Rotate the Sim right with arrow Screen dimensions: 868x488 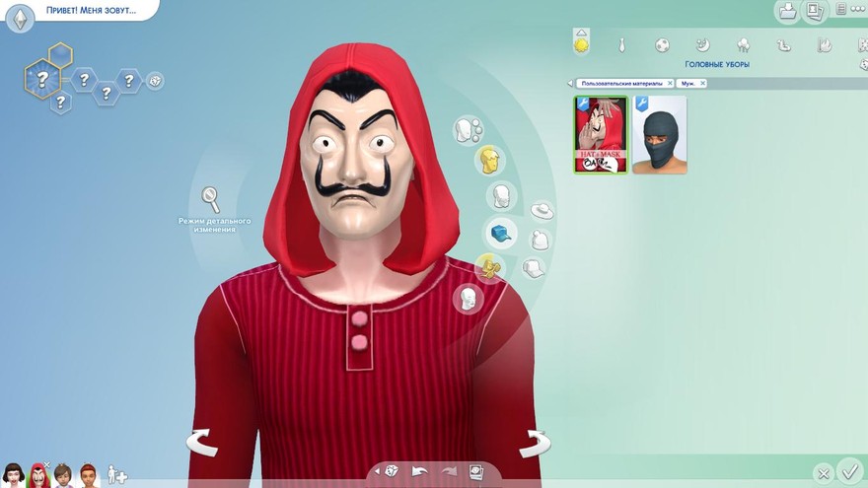[x=538, y=443]
